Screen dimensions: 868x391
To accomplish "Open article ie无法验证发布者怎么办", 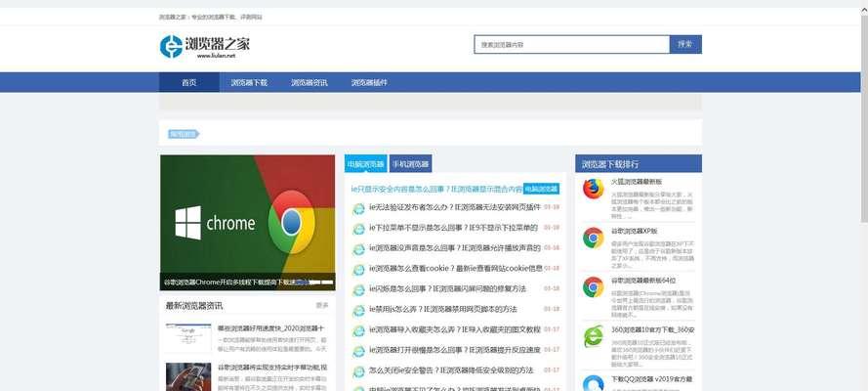I will click(454, 207).
